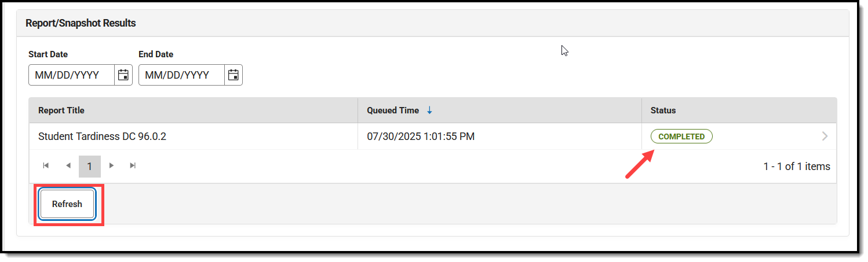The image size is (868, 262).
Task: Click the Report/Snapshot Results panel header
Action: pyautogui.click(x=433, y=23)
